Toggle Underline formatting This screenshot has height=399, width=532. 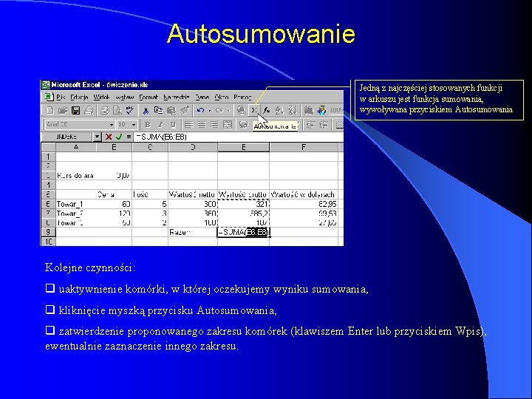point(173,125)
